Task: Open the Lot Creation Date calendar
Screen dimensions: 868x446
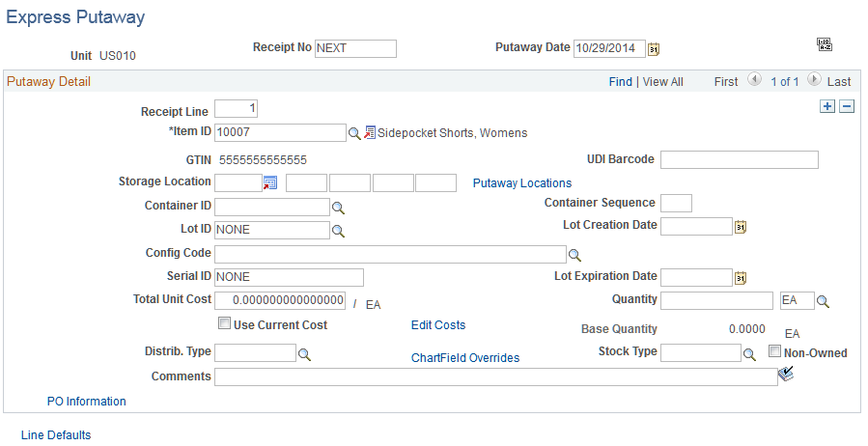Action: coord(741,227)
